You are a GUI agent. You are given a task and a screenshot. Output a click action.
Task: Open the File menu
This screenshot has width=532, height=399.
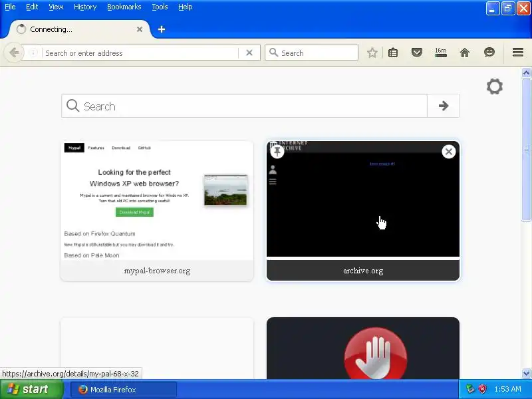click(x=10, y=7)
